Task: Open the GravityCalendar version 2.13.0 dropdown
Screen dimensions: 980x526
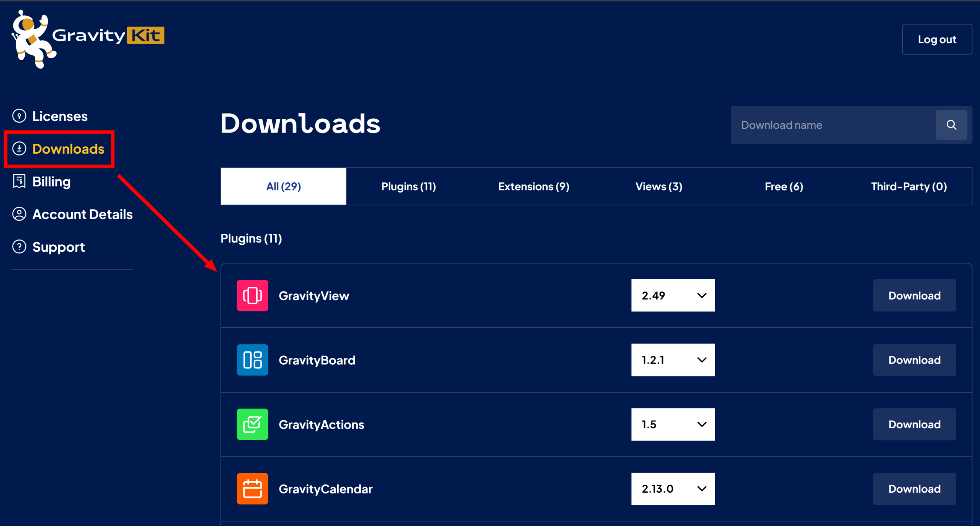Action: [x=673, y=488]
